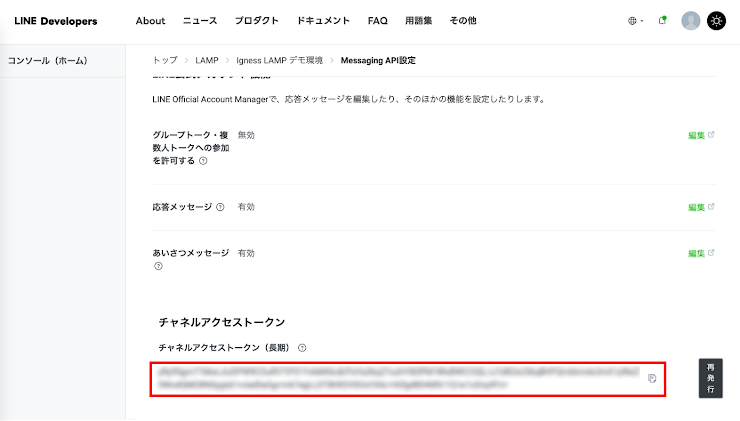Click help icon for グループトーク participation setting
The width and height of the screenshot is (740, 421).
point(203,160)
